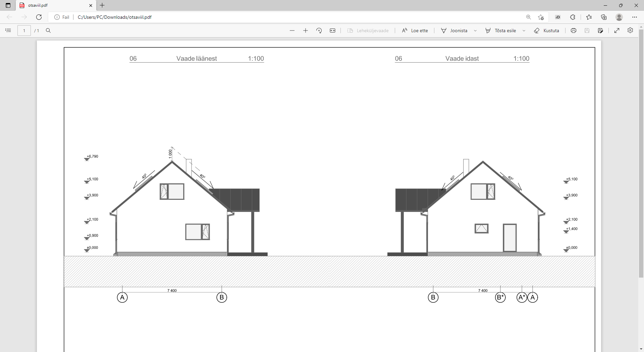Rotate the PDF page

(x=319, y=31)
